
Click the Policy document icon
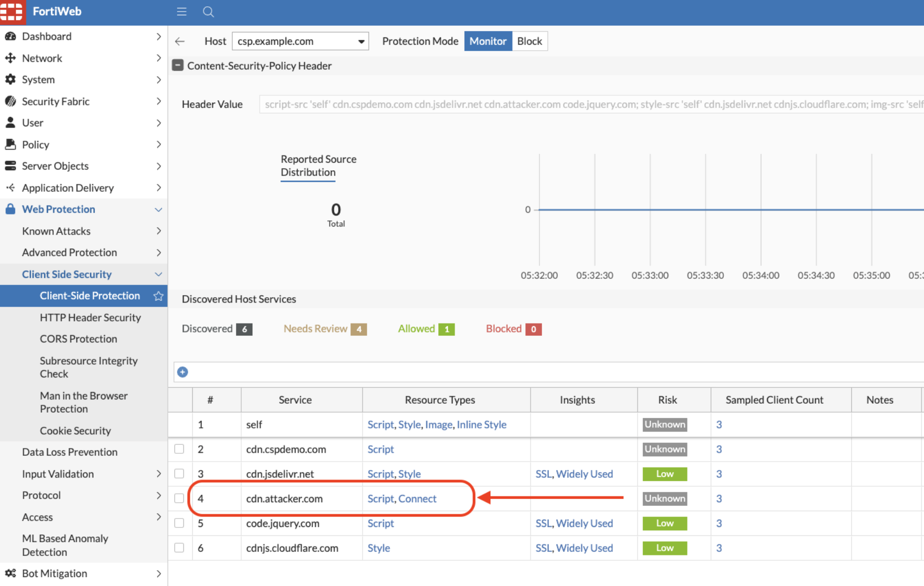(11, 144)
